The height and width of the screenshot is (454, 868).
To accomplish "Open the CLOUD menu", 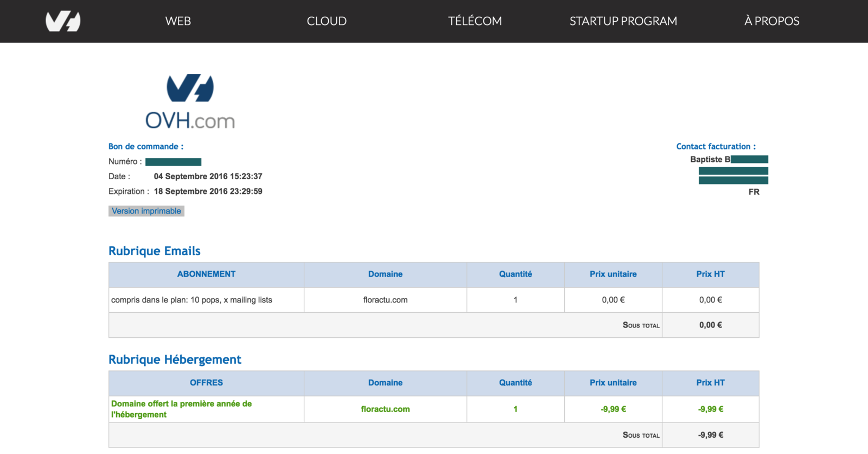I will [327, 21].
